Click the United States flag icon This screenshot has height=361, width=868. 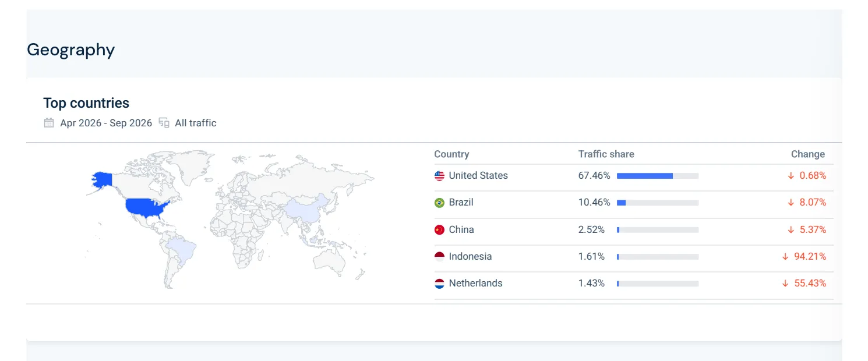(x=439, y=176)
